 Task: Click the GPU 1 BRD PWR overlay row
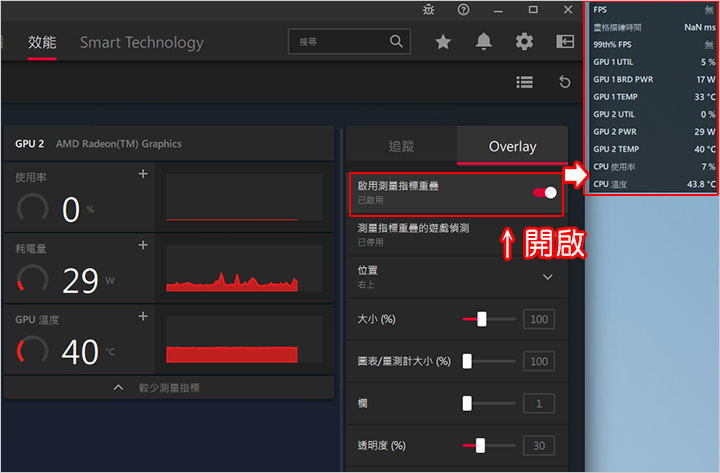tap(654, 79)
